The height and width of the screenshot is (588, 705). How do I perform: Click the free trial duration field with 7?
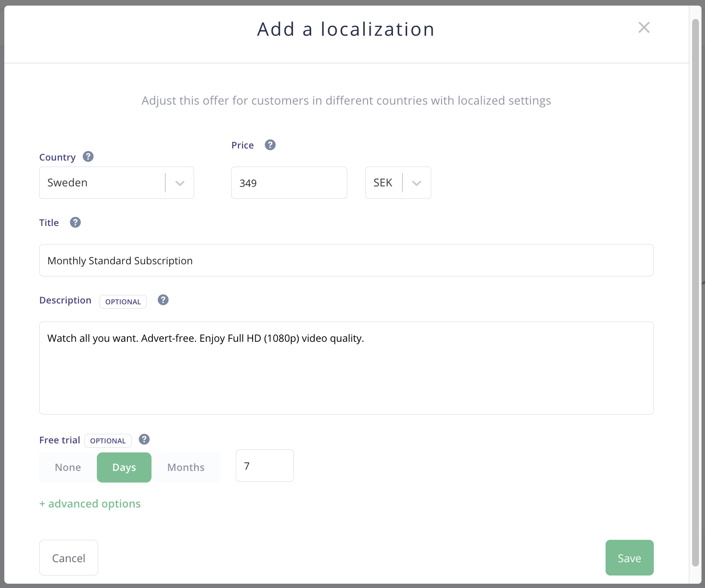click(265, 466)
